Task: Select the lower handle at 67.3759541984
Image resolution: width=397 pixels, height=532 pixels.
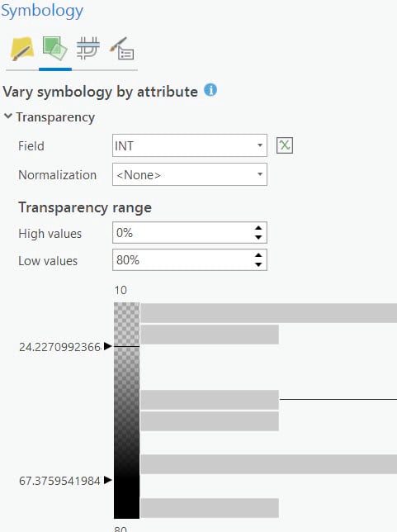Action: [108, 480]
